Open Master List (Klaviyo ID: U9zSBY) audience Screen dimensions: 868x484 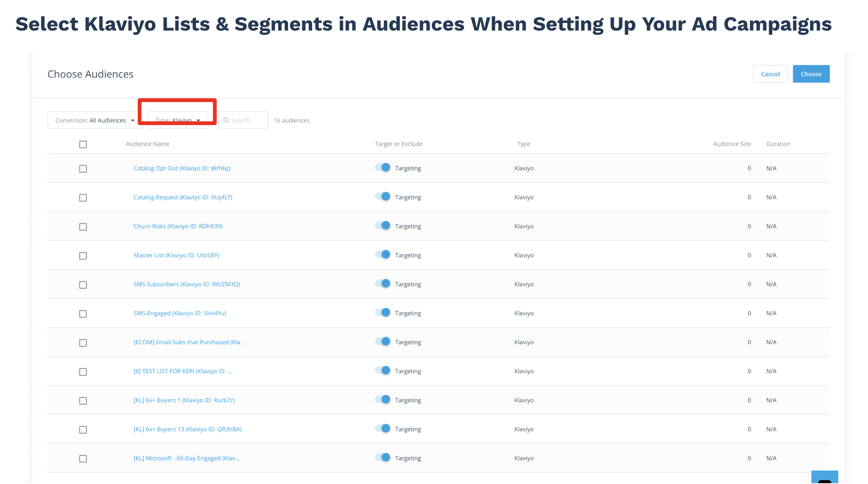(176, 255)
